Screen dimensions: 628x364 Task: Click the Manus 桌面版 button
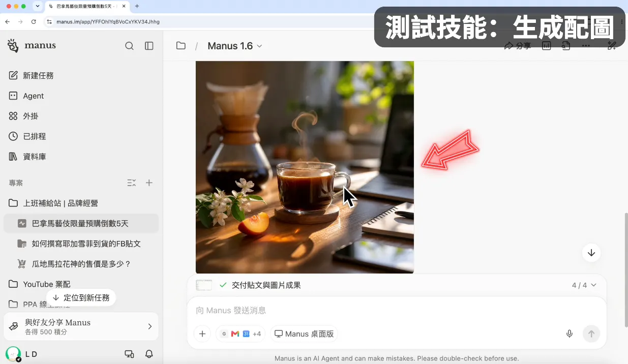click(304, 334)
